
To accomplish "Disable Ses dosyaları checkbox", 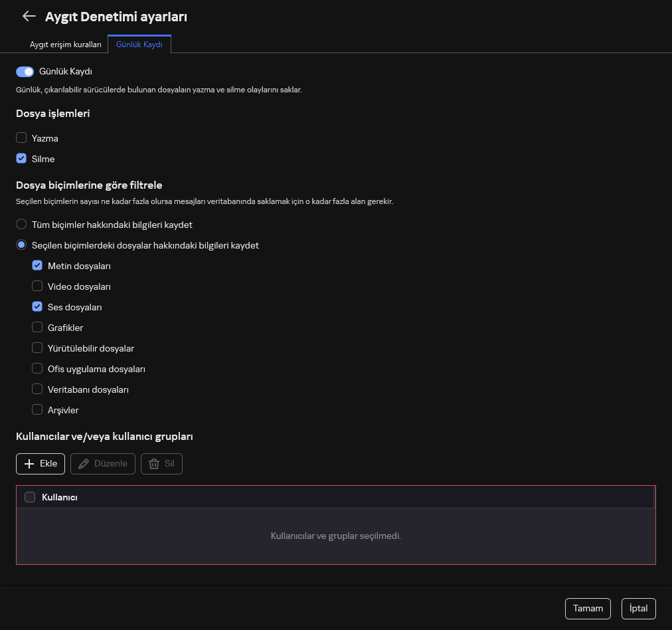I will tap(37, 307).
